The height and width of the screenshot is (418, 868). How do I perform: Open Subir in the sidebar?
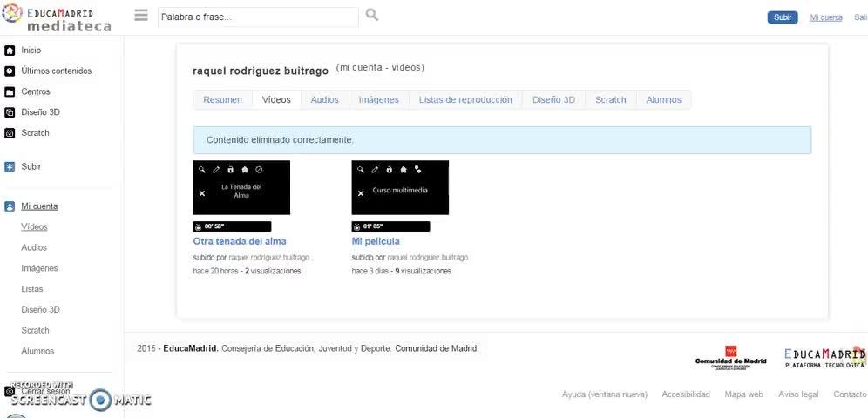31,166
